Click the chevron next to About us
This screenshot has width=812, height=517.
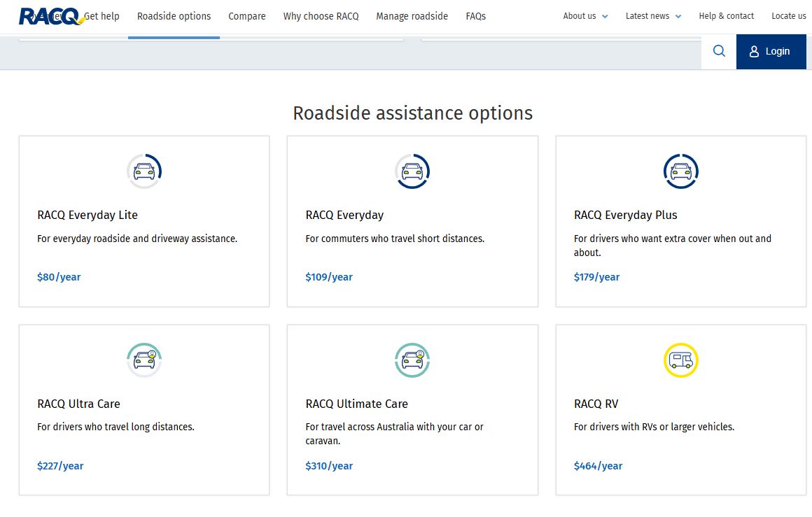point(605,16)
